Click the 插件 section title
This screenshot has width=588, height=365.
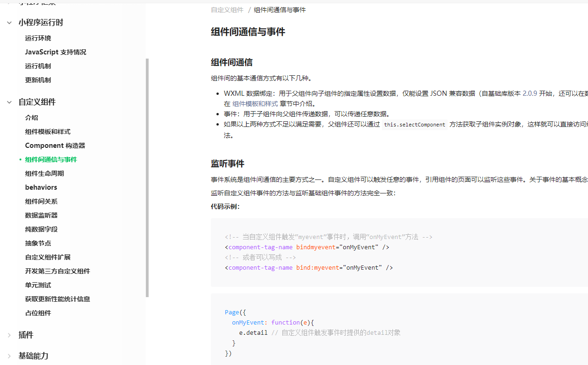coord(26,335)
